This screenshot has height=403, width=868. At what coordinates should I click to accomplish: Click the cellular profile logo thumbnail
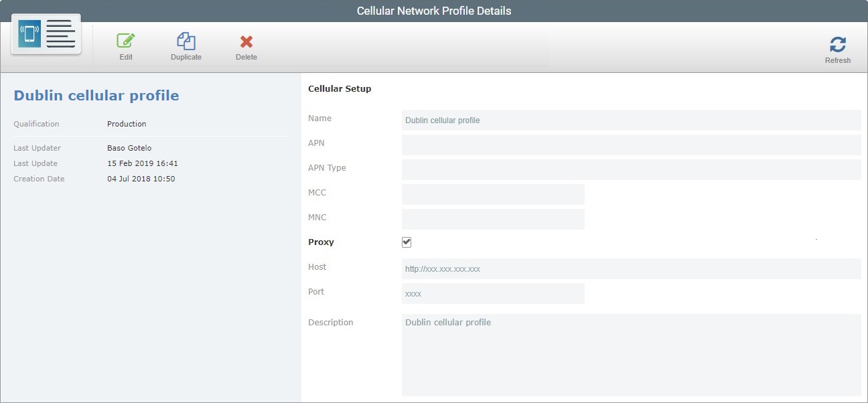[46, 33]
